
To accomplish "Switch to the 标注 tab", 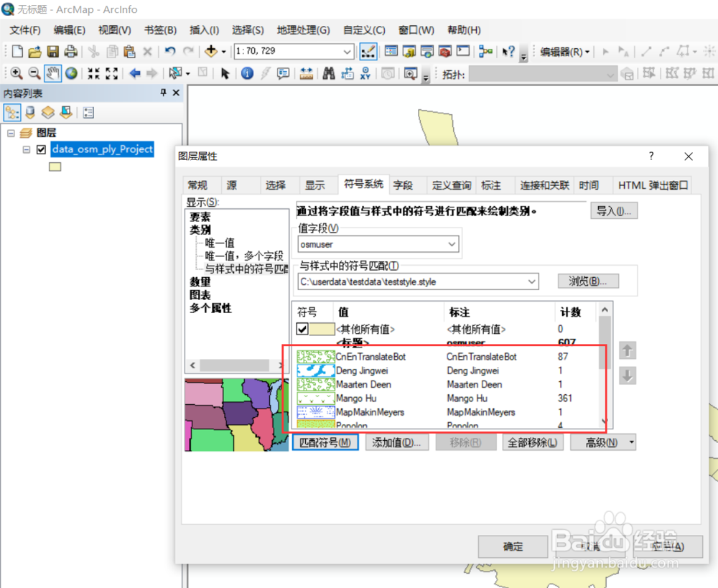I will 493,185.
